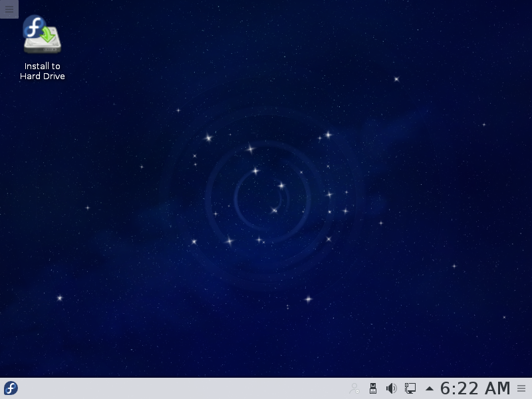This screenshot has height=399, width=532.
Task: Expand the hidden system tray icons arrow
Action: (x=429, y=388)
